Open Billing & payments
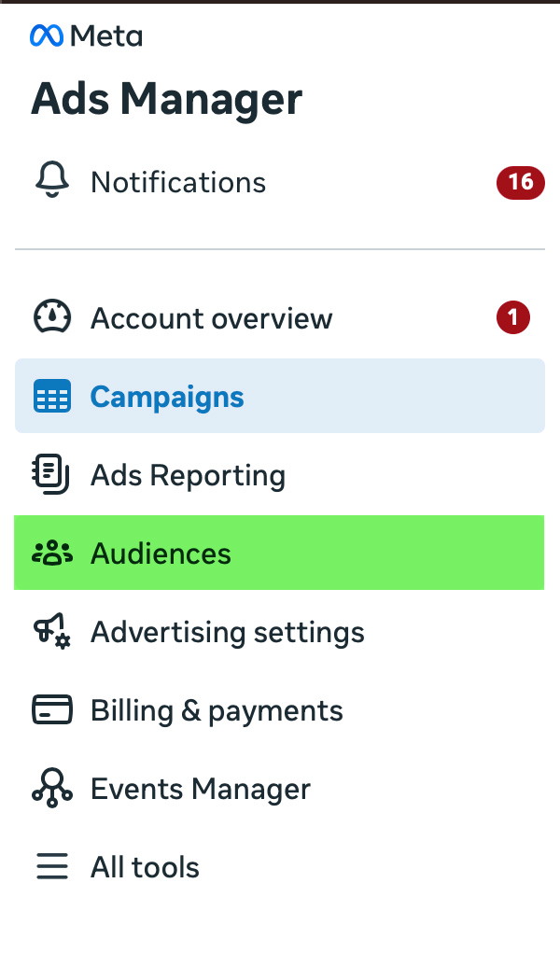The height and width of the screenshot is (953, 560). [x=280, y=710]
